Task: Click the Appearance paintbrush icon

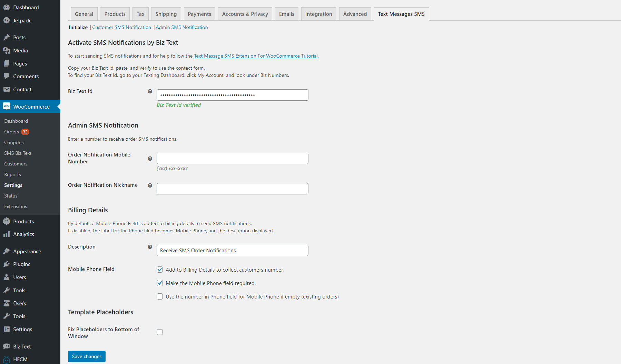Action: tap(7, 251)
